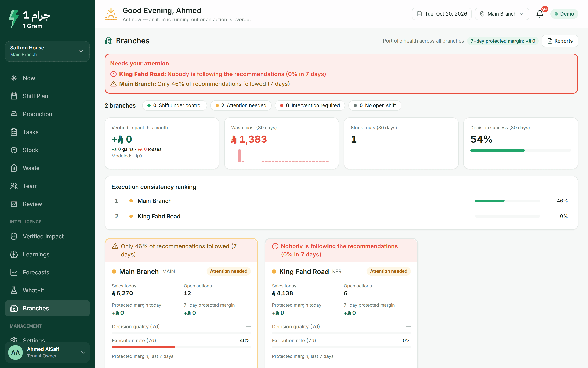Click the Stock-outs 30 days card
Viewport: 588px width, 368px height.
tap(401, 143)
